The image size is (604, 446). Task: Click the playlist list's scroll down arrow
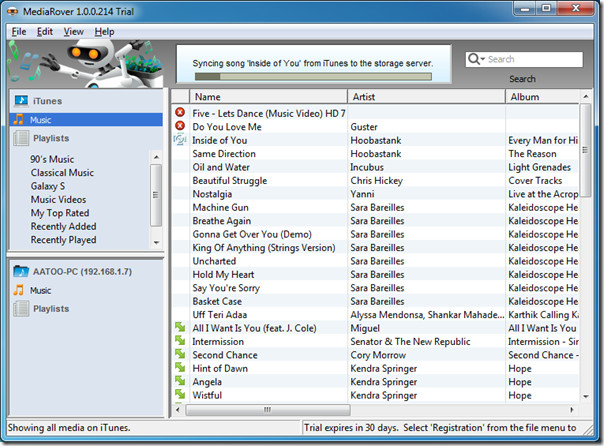[x=156, y=241]
